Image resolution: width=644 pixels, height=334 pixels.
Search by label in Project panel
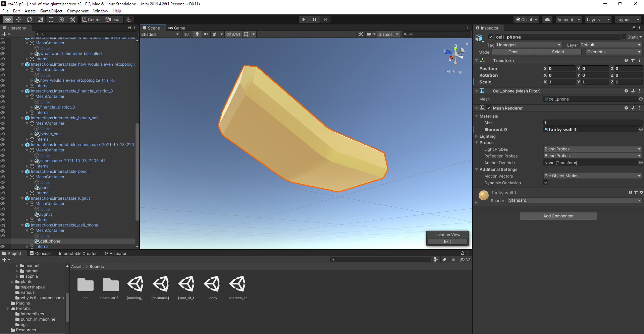444,260
